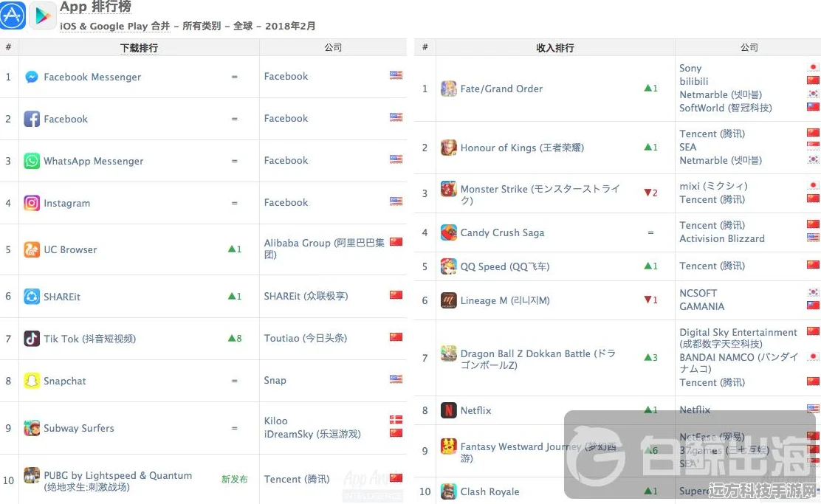Click the Subway Surfers app icon

[32, 428]
